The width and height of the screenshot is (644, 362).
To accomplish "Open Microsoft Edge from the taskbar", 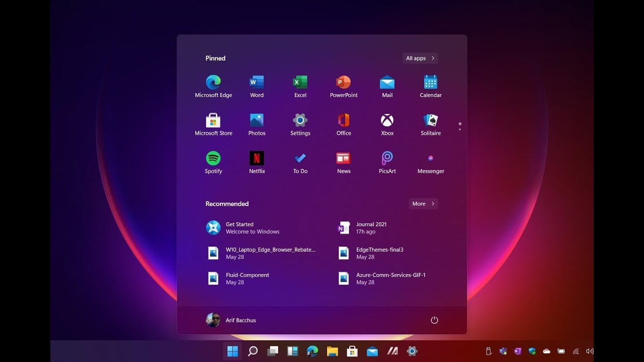I will pyautogui.click(x=312, y=351).
